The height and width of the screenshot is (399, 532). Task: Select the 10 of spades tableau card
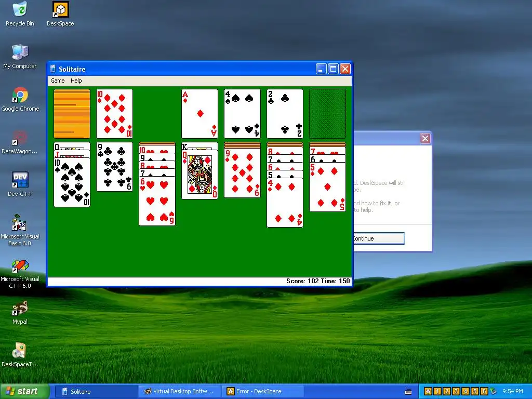[72, 182]
